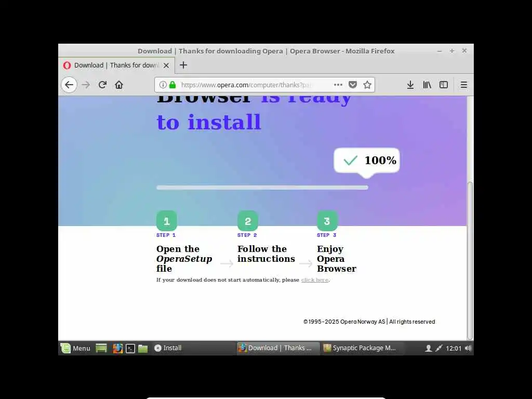Bookmark this page with the star
The height and width of the screenshot is (399, 532).
(367, 85)
